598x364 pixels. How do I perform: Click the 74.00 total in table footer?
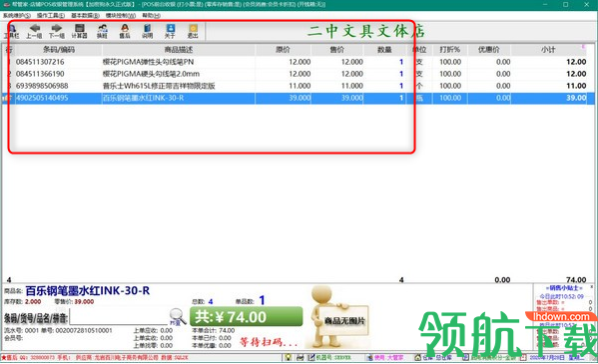(x=576, y=280)
